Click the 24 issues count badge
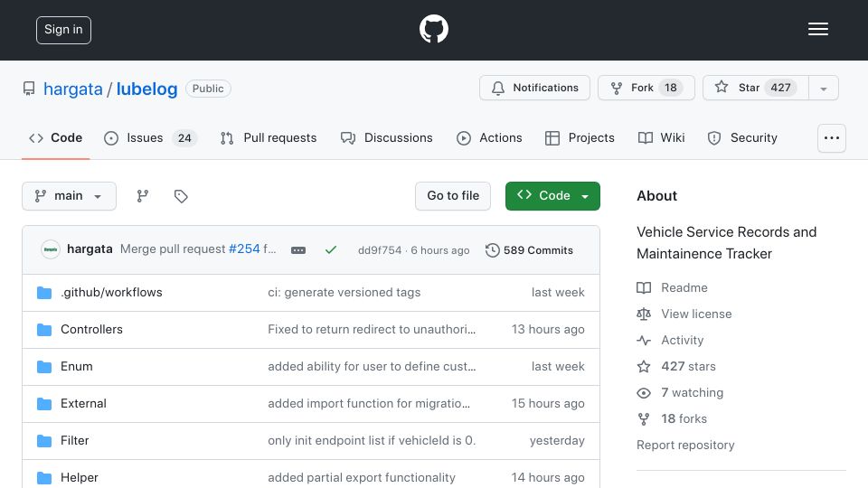The width and height of the screenshot is (868, 488). point(184,138)
